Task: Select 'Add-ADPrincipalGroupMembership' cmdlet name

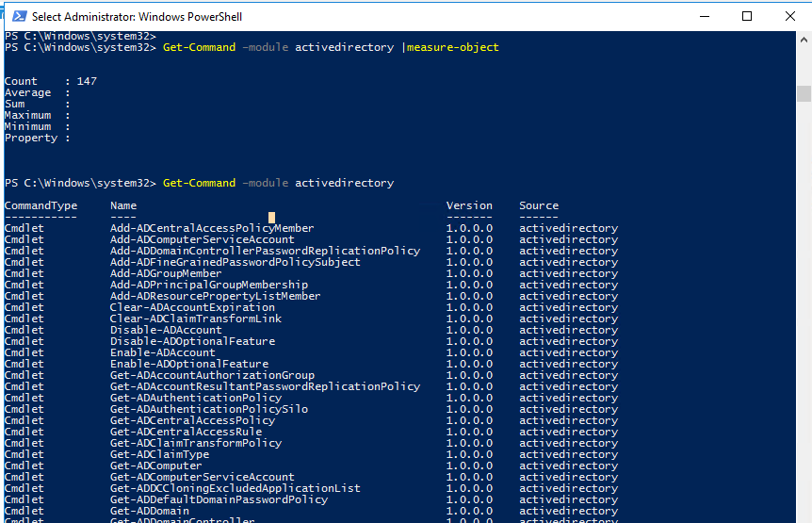Action: coord(209,285)
